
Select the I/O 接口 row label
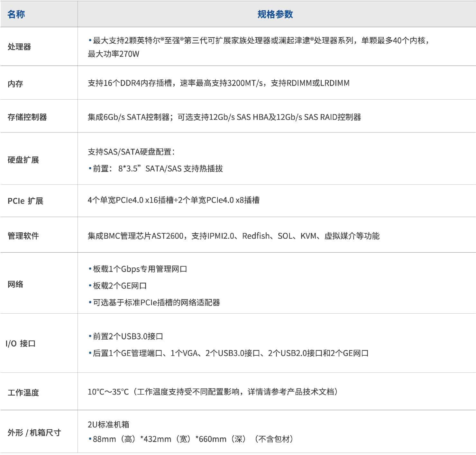(x=21, y=343)
